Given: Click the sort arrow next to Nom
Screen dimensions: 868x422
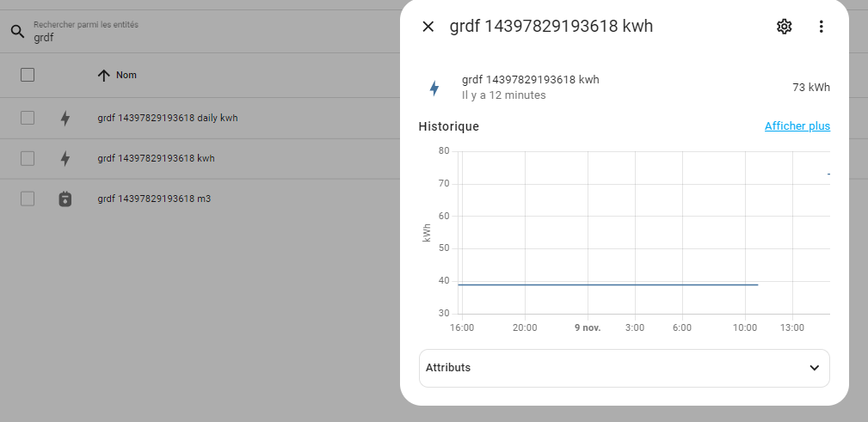Looking at the screenshot, I should (x=103, y=76).
